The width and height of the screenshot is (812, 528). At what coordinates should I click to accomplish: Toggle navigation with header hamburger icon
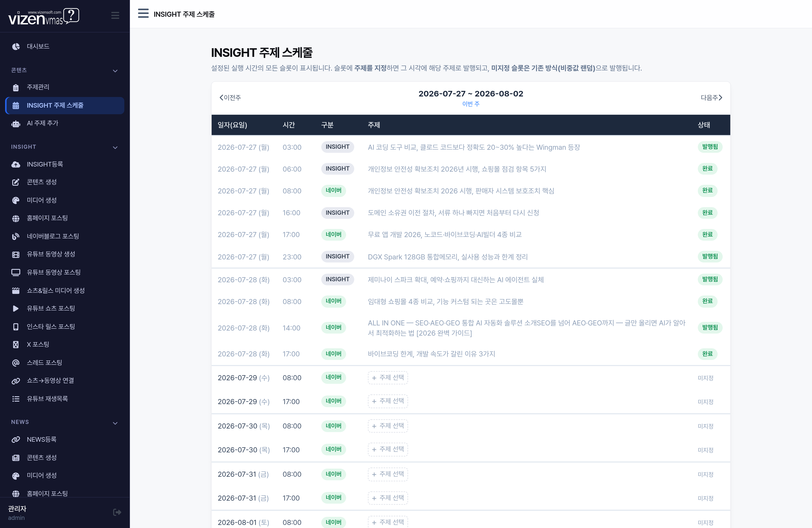(143, 14)
